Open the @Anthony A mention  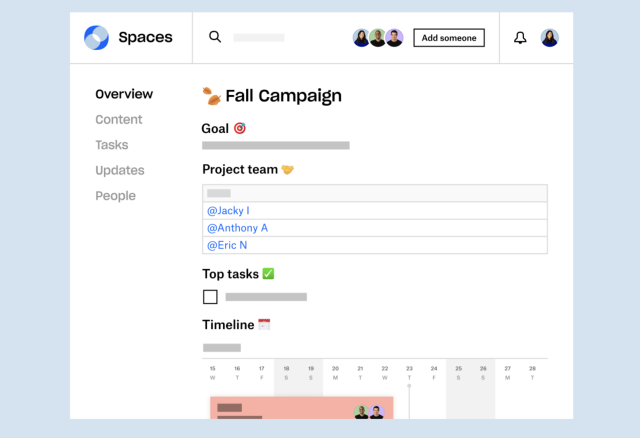[238, 228]
